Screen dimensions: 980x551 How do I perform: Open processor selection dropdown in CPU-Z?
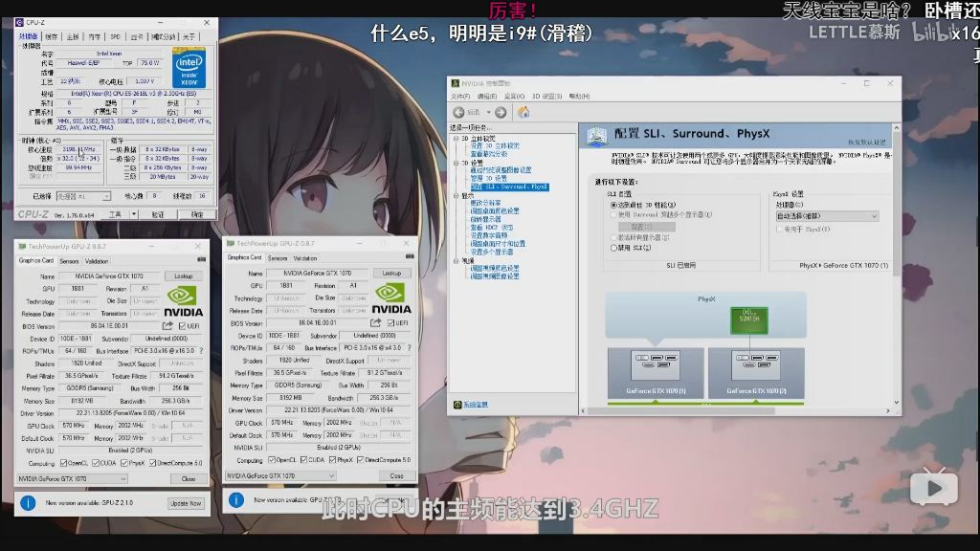[84, 196]
